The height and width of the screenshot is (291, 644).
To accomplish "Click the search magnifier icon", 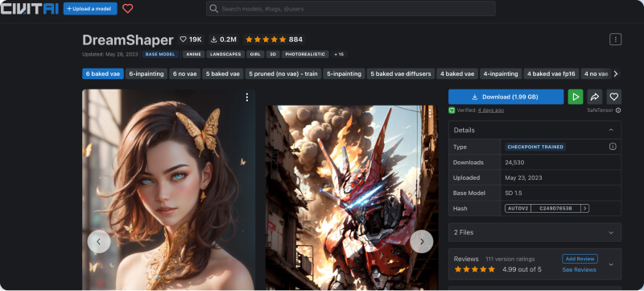I will 213,9.
